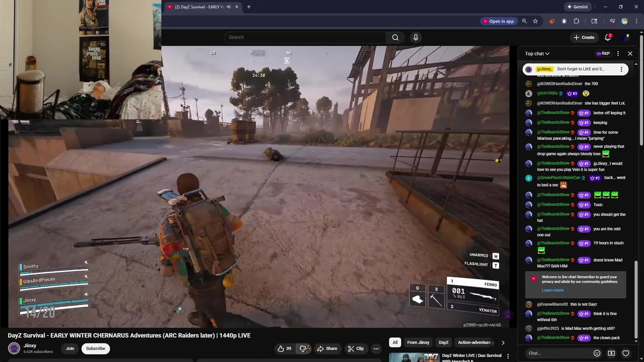Open the Super Chat dollar icon
644x362 pixels.
[x=611, y=353]
